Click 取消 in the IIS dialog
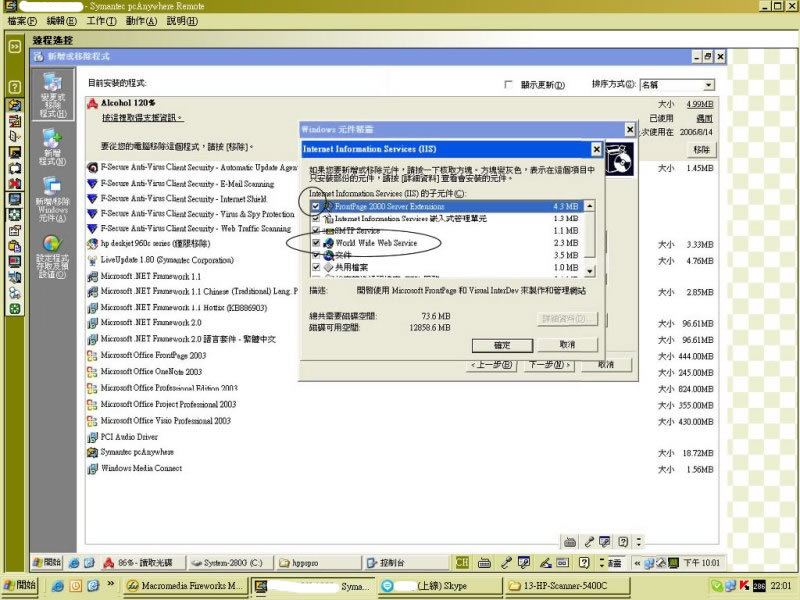 point(567,345)
